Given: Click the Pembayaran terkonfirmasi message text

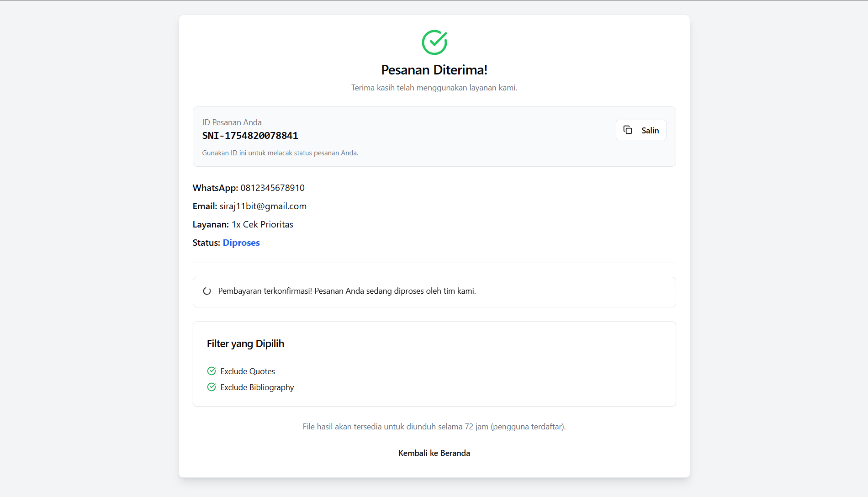Looking at the screenshot, I should tap(347, 291).
